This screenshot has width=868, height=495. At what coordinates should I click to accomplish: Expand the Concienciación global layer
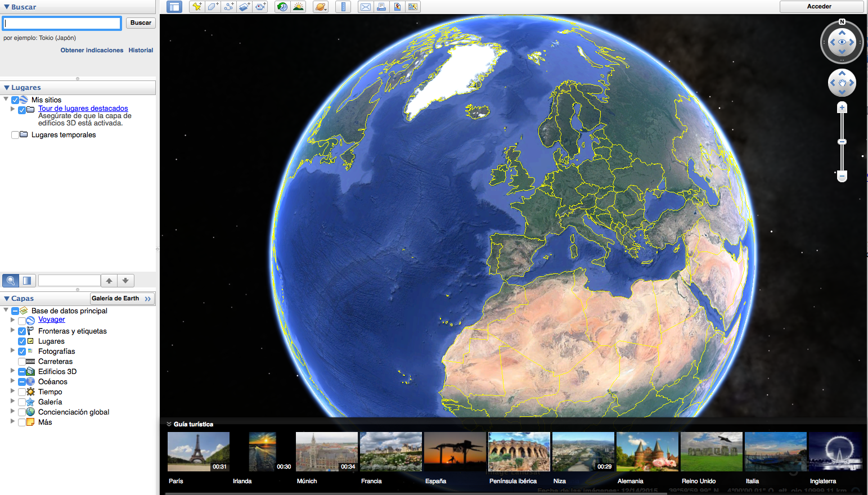point(12,411)
